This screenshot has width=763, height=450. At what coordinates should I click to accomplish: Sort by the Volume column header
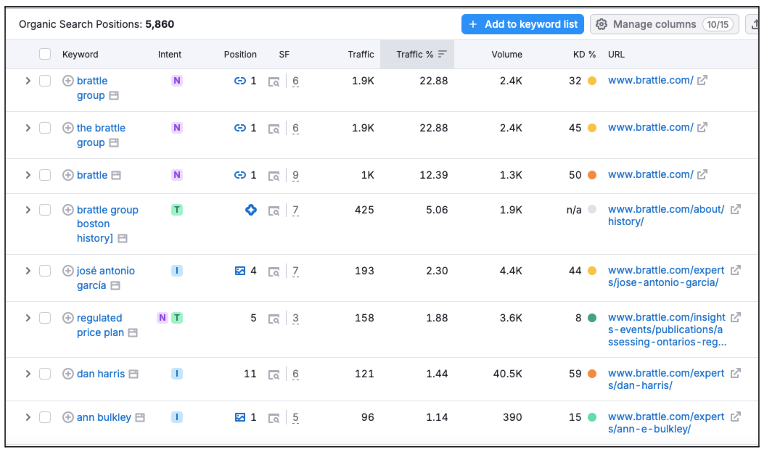click(x=506, y=54)
